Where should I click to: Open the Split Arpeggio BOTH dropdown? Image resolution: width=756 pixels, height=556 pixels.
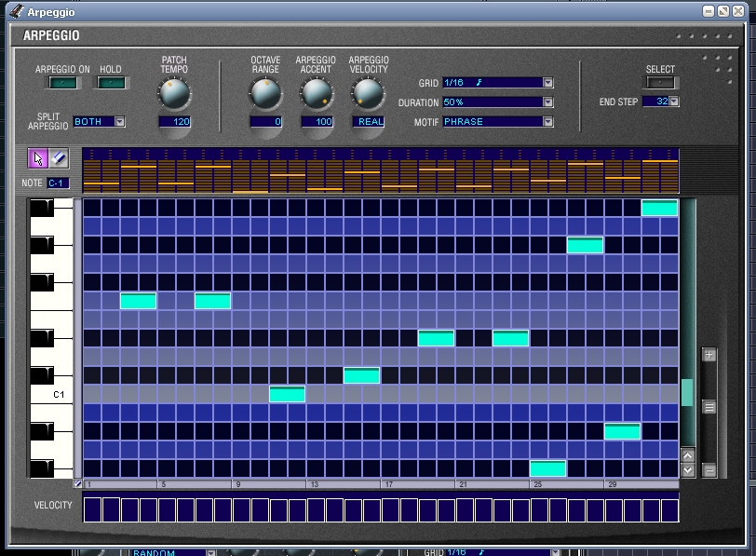click(119, 121)
